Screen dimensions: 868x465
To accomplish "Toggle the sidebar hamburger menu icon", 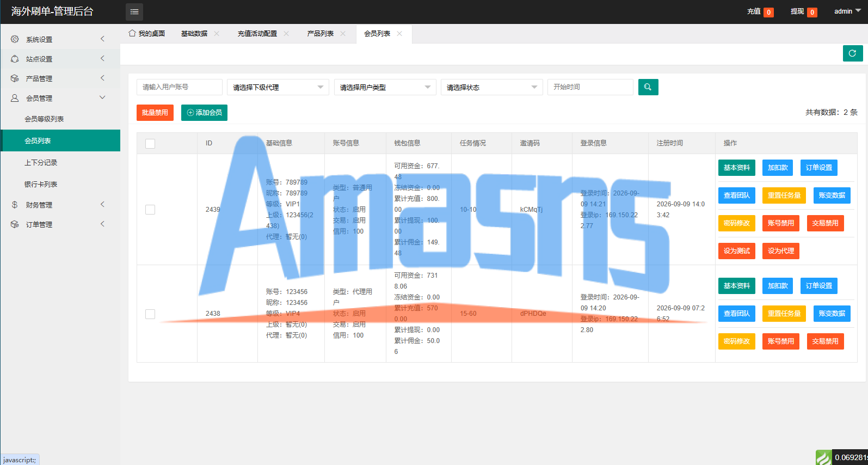I will point(134,11).
